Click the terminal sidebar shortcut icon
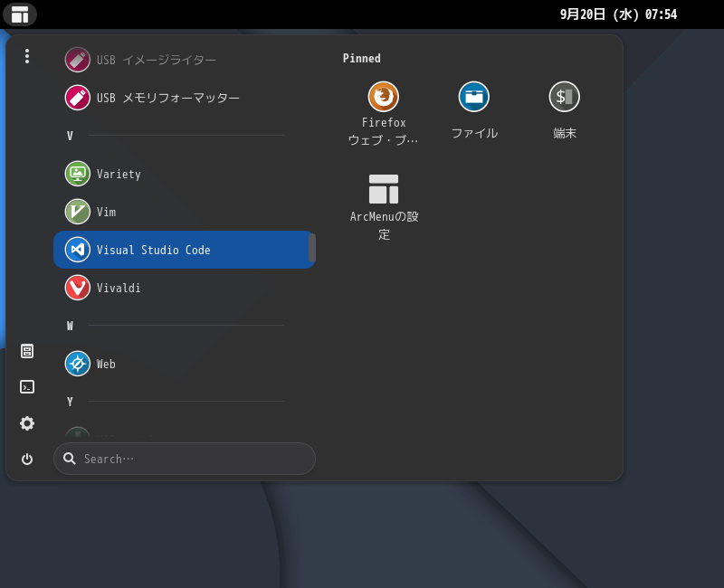This screenshot has height=588, width=724. click(27, 387)
